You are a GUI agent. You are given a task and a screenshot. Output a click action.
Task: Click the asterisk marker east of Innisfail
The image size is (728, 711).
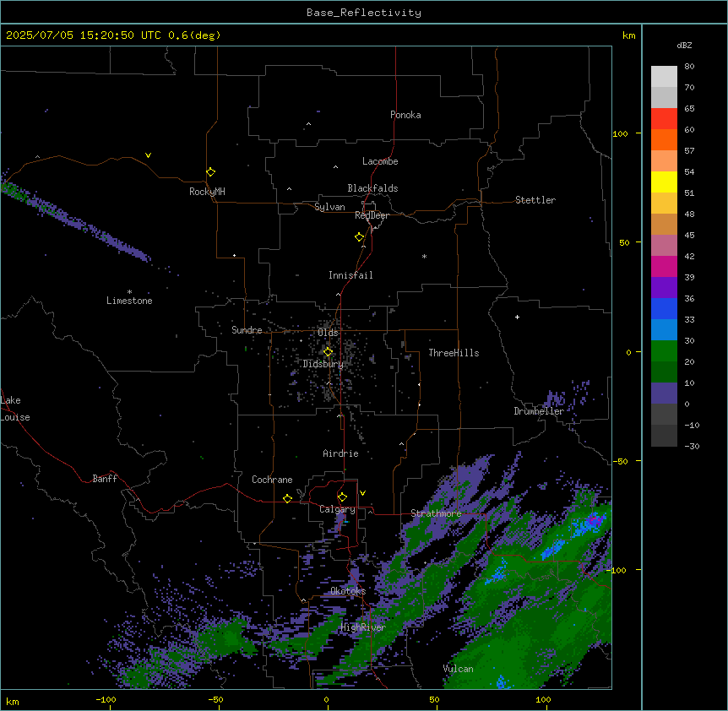coord(424,256)
